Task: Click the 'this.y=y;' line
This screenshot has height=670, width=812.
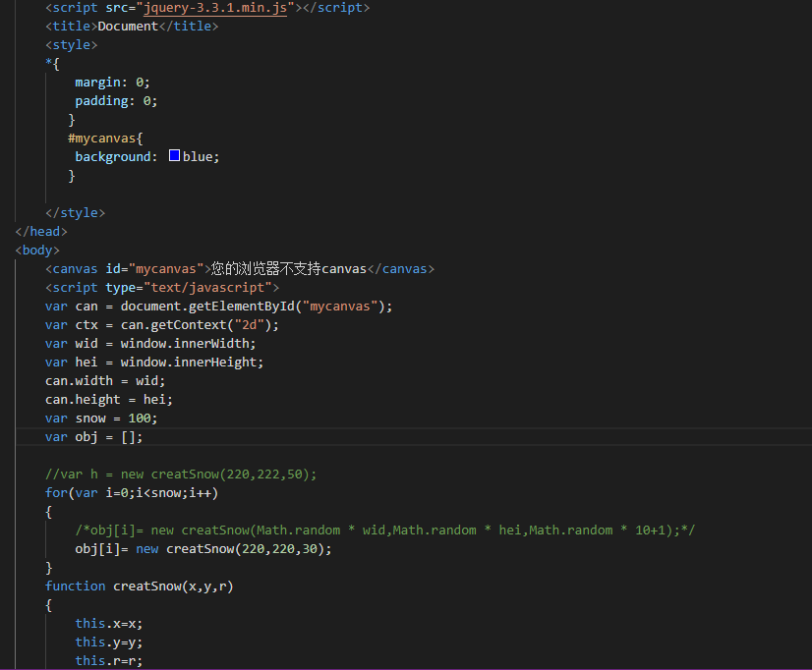Action: (x=109, y=642)
